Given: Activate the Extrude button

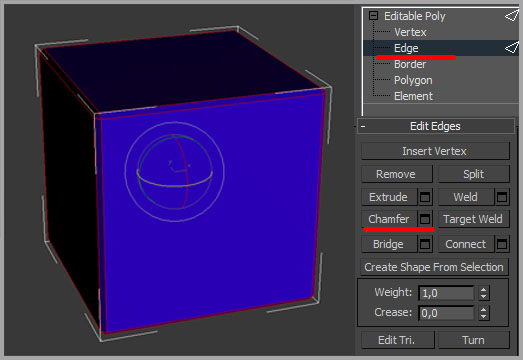Looking at the screenshot, I should (x=389, y=197).
